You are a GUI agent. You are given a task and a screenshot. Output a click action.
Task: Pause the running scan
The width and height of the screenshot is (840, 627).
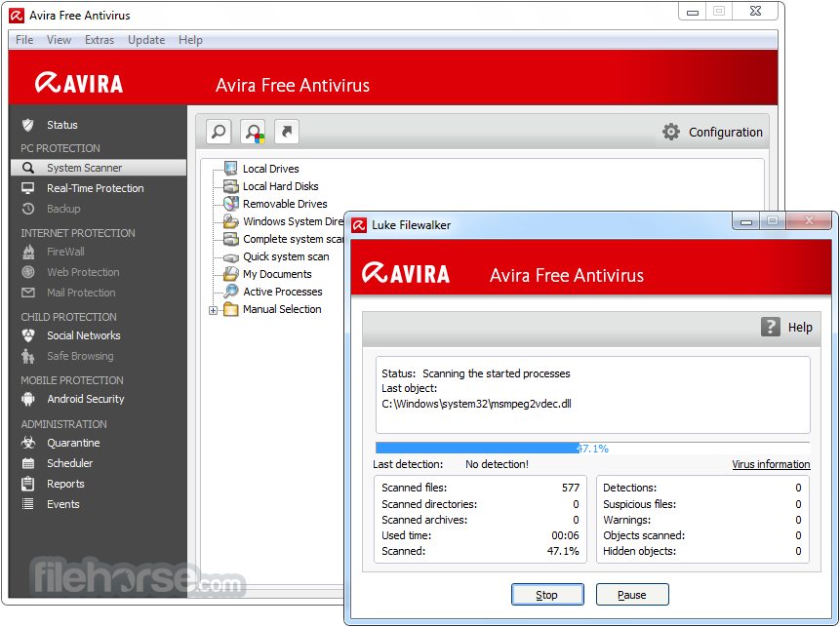tap(631, 595)
